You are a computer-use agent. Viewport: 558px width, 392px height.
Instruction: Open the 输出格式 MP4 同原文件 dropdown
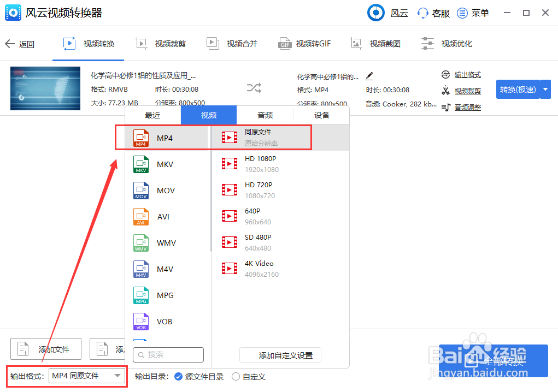(x=86, y=376)
